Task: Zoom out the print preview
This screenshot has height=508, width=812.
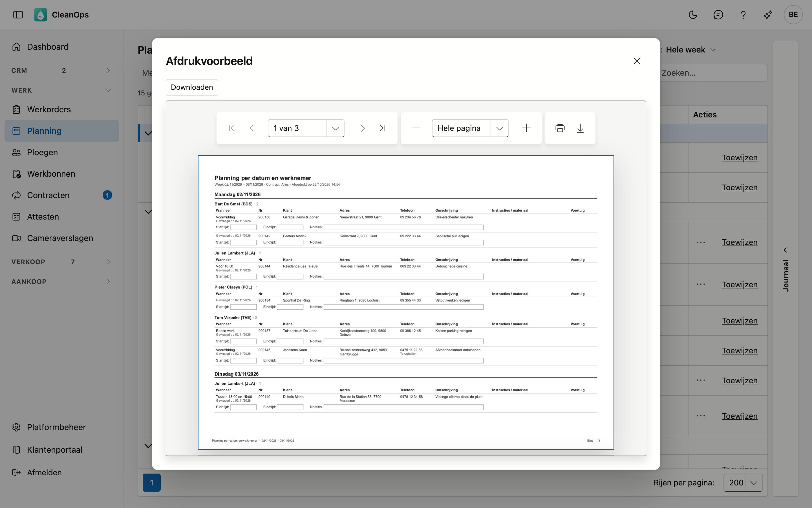Action: [416, 128]
